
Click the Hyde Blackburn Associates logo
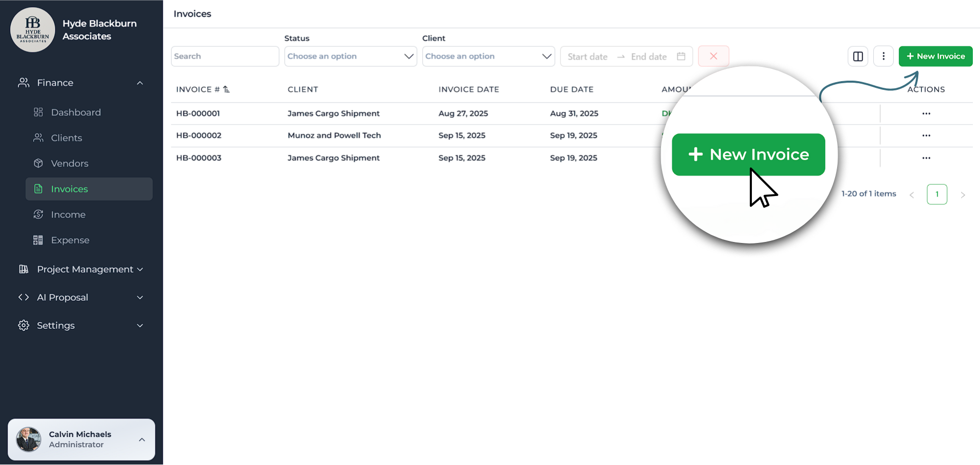click(x=33, y=30)
